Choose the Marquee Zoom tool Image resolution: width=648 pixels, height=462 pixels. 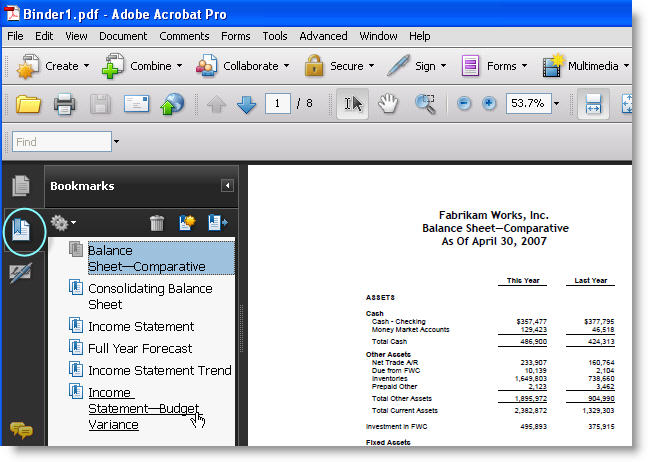click(x=425, y=104)
